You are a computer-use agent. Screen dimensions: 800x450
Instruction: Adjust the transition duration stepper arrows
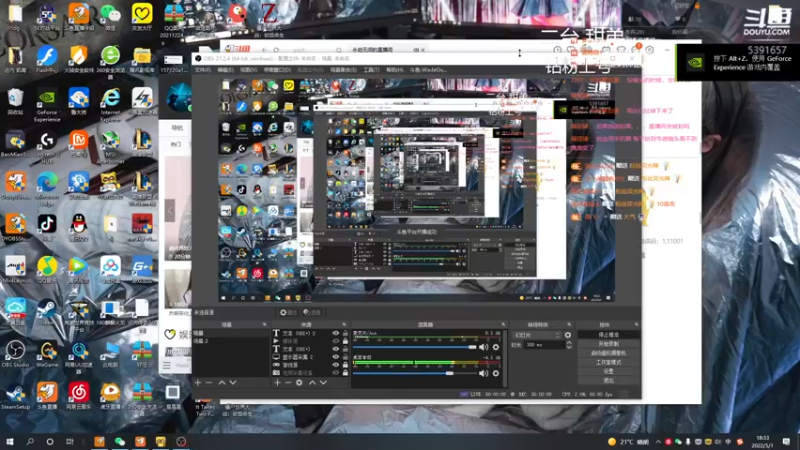pos(568,345)
